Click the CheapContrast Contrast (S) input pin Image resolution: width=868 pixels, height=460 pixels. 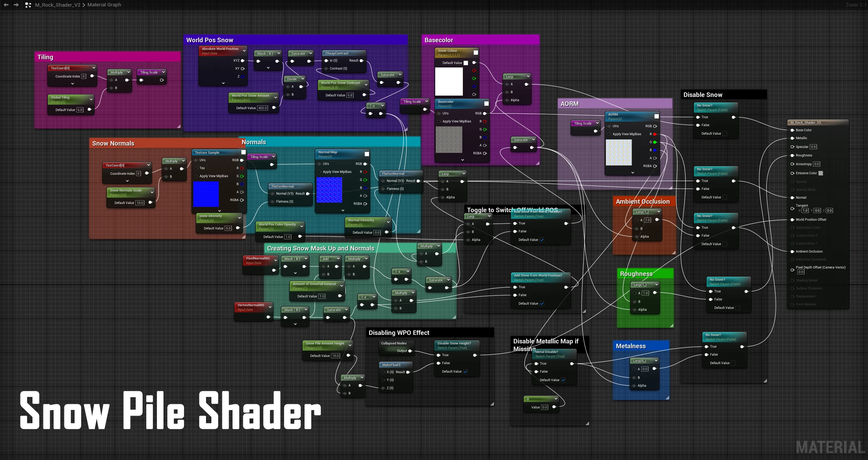pyautogui.click(x=326, y=68)
